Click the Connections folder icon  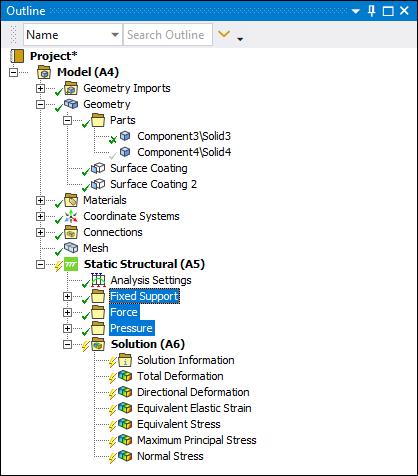[x=71, y=232]
